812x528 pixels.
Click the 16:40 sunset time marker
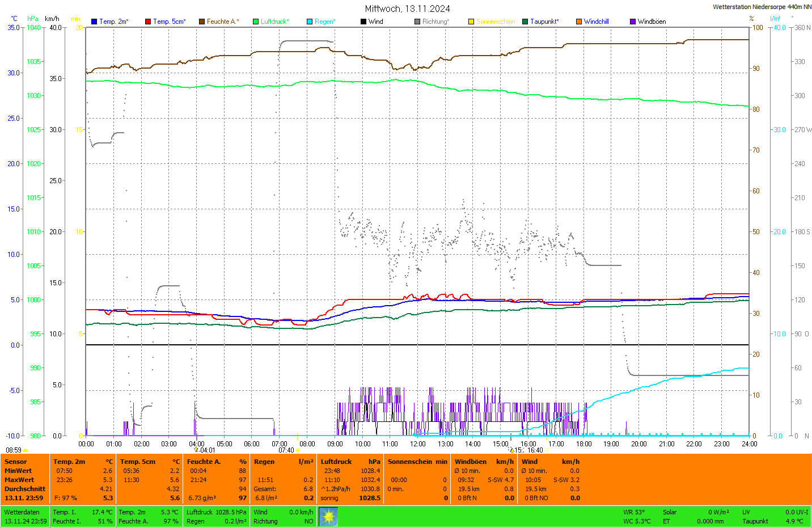[535, 450]
